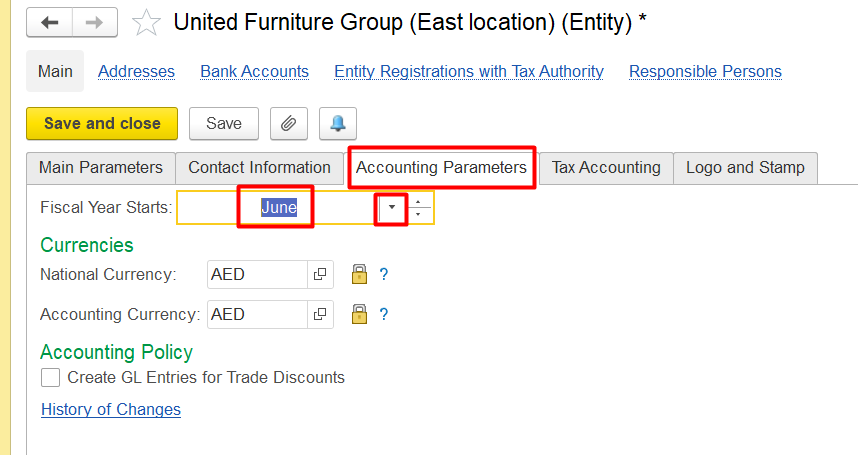Open the History of Changes link
The image size is (858, 455).
(111, 409)
